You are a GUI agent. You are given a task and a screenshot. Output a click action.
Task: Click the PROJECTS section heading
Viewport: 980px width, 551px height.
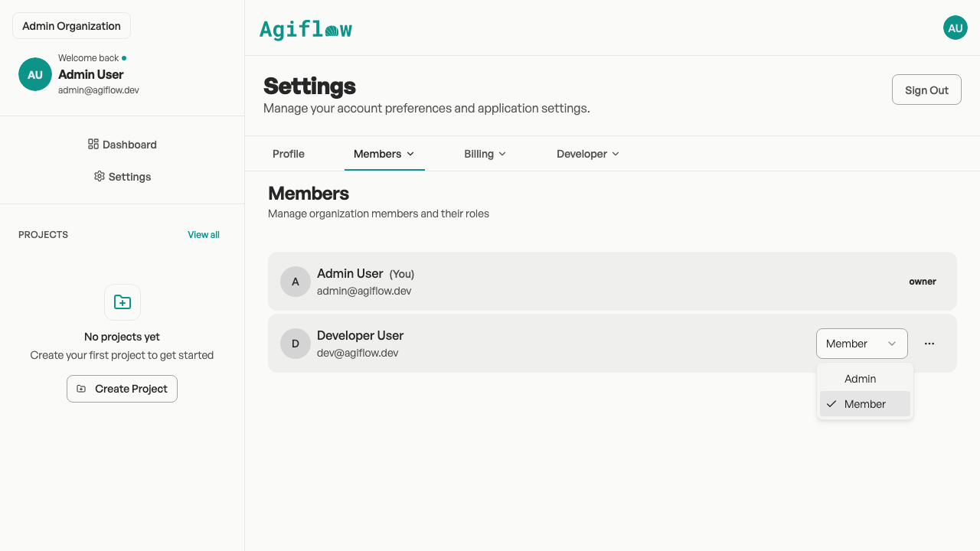44,235
